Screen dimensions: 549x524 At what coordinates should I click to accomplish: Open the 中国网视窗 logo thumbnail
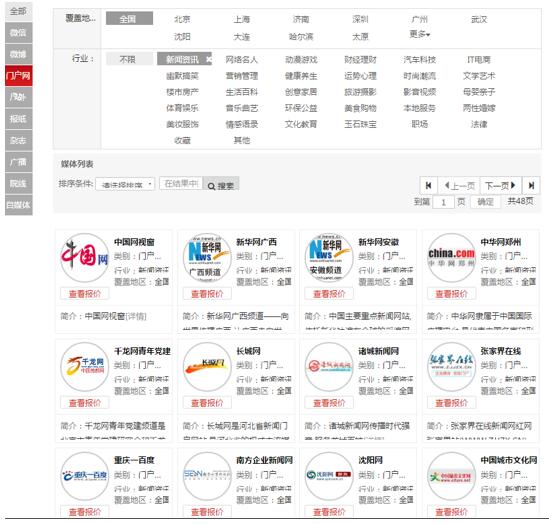click(85, 258)
